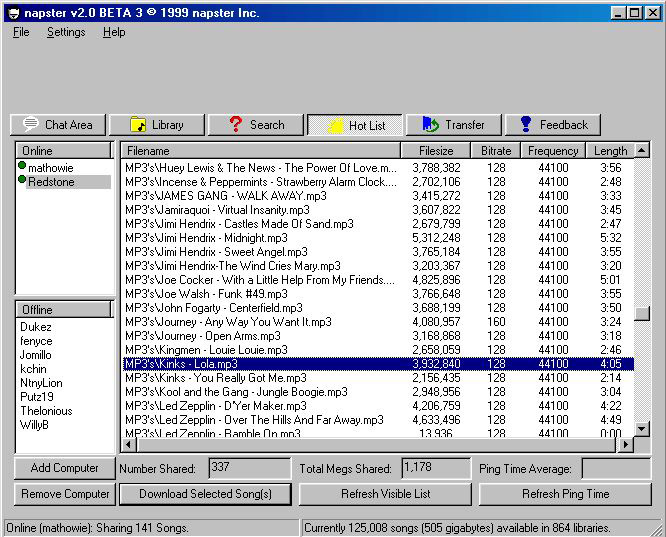666x537 pixels.
Task: Click the horizontal scrollbar right arrow
Action: coord(625,445)
